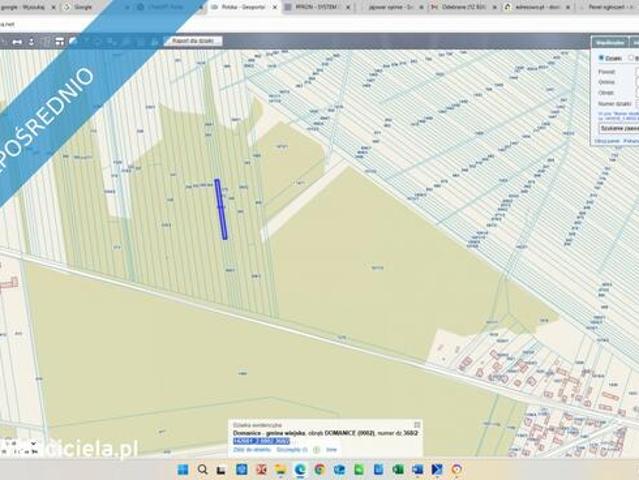Open the Obręb dropdown field
This screenshot has width=639, height=480.
636,93
